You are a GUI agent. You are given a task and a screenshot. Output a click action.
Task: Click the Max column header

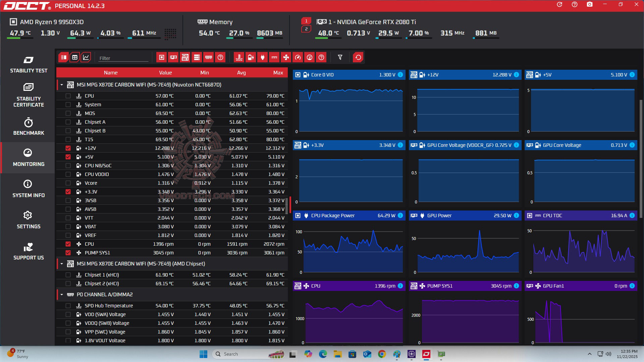[278, 73]
